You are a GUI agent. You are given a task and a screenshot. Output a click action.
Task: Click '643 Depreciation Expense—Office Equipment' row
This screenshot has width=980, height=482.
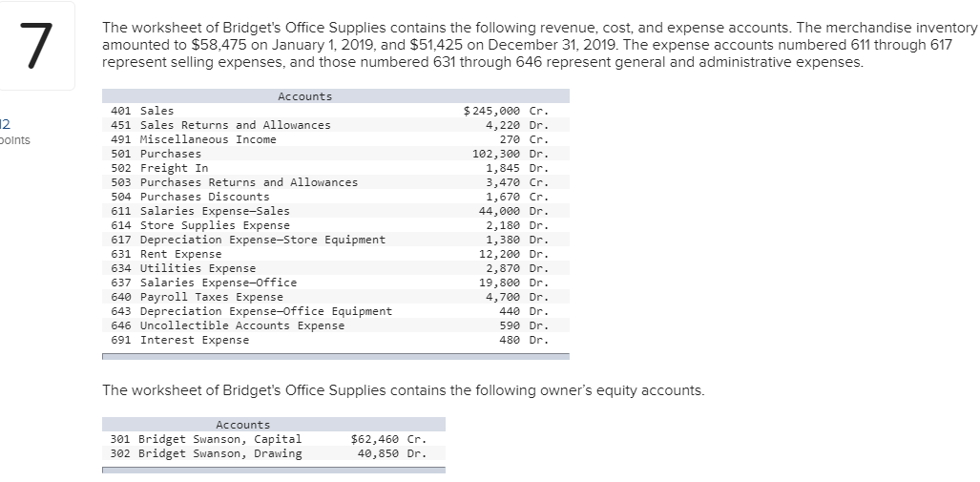click(x=336, y=311)
